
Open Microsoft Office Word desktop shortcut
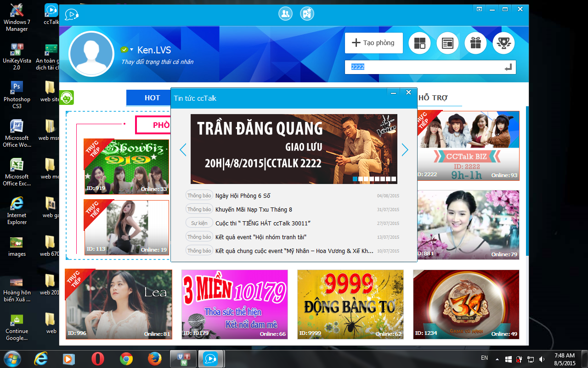17,133
